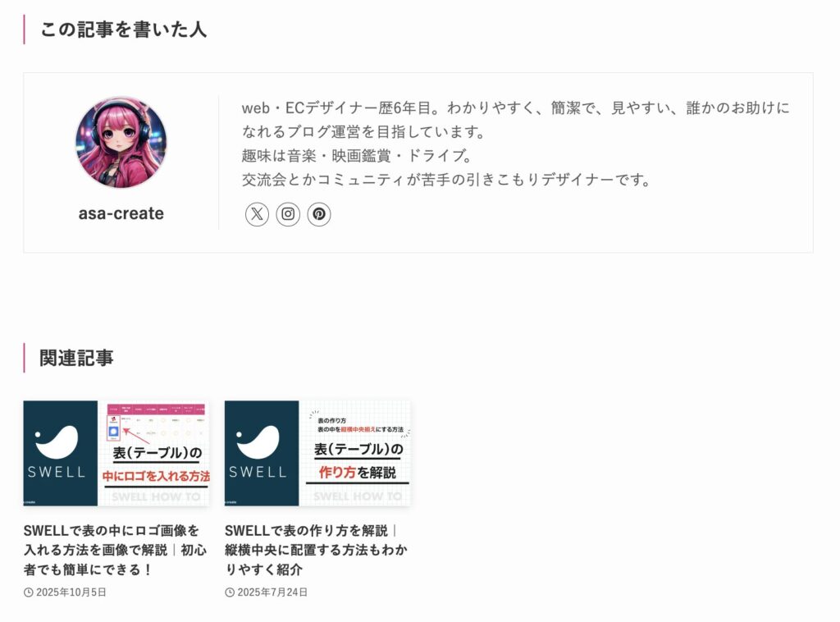Click the 表の中にロゴを入れる方法 thumbnail image
The width and height of the screenshot is (840, 622).
(x=116, y=453)
